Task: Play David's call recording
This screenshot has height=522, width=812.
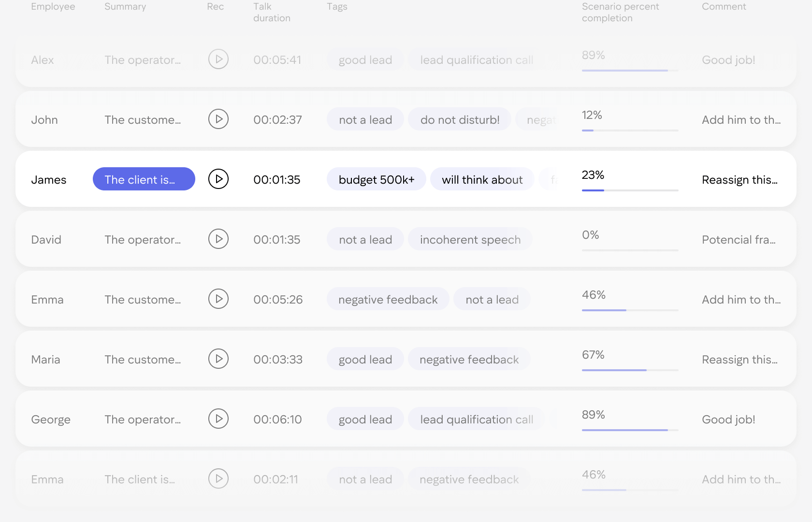Action: 218,239
